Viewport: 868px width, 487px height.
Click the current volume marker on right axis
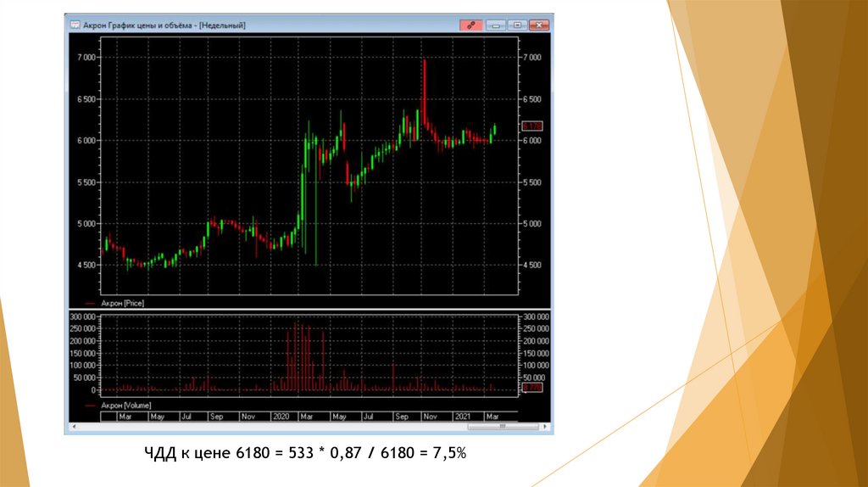point(532,387)
